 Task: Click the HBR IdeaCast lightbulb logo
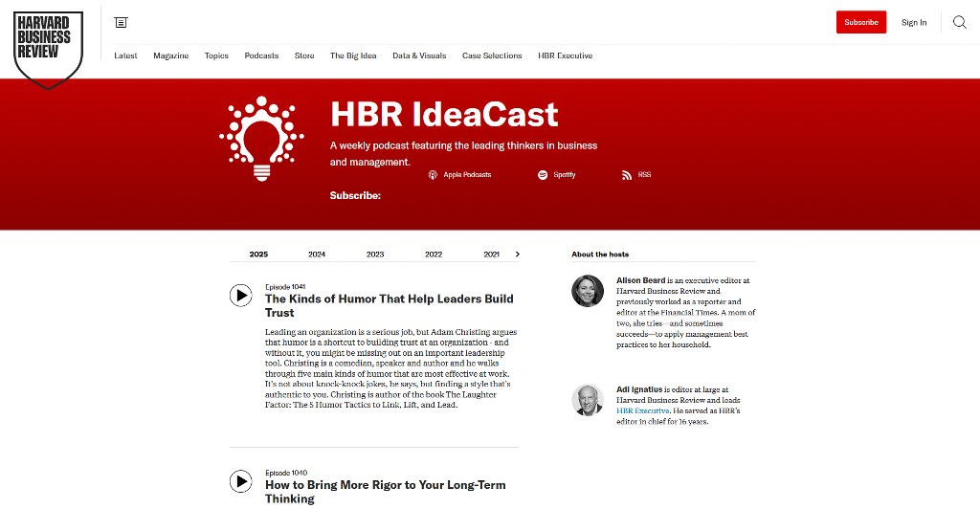[261, 139]
